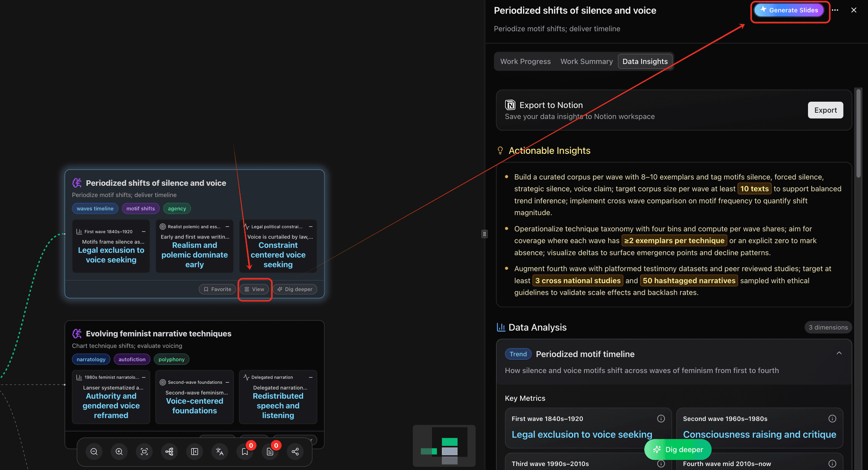Click the fit-to-screen icon

[144, 452]
